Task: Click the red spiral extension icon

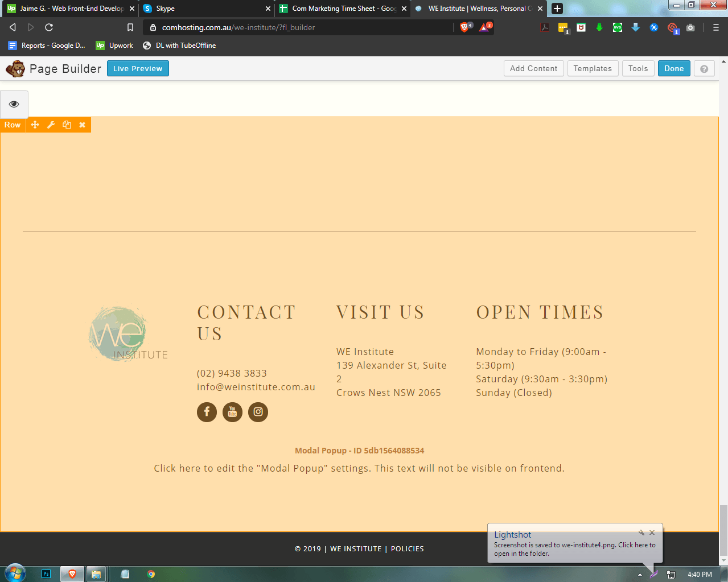Action: (672, 27)
